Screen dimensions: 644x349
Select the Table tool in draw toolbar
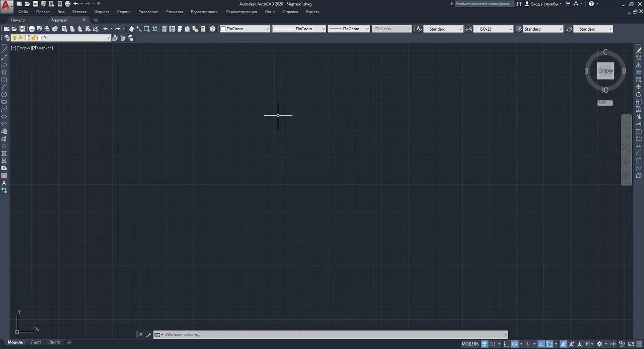[x=4, y=175]
